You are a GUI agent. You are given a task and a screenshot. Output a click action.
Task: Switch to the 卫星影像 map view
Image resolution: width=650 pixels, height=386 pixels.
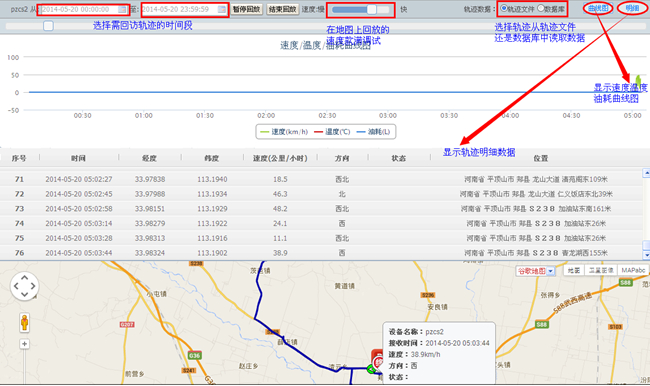pyautogui.click(x=601, y=270)
